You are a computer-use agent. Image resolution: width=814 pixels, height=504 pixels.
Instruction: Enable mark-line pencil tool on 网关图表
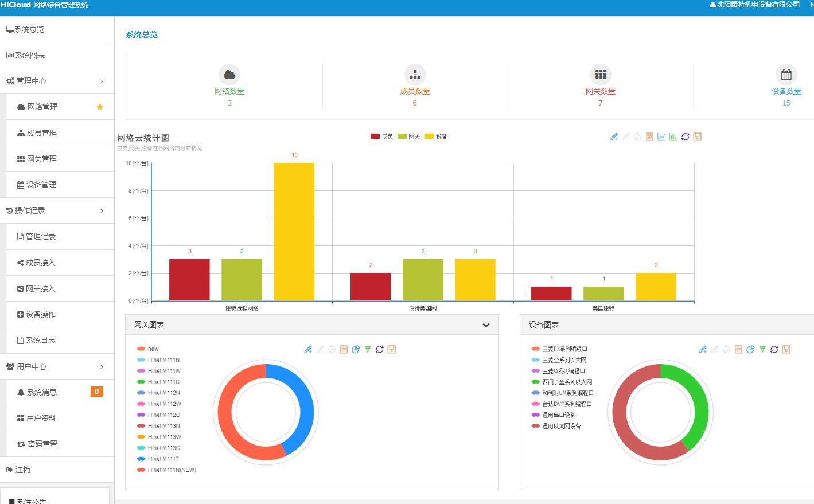pyautogui.click(x=308, y=349)
